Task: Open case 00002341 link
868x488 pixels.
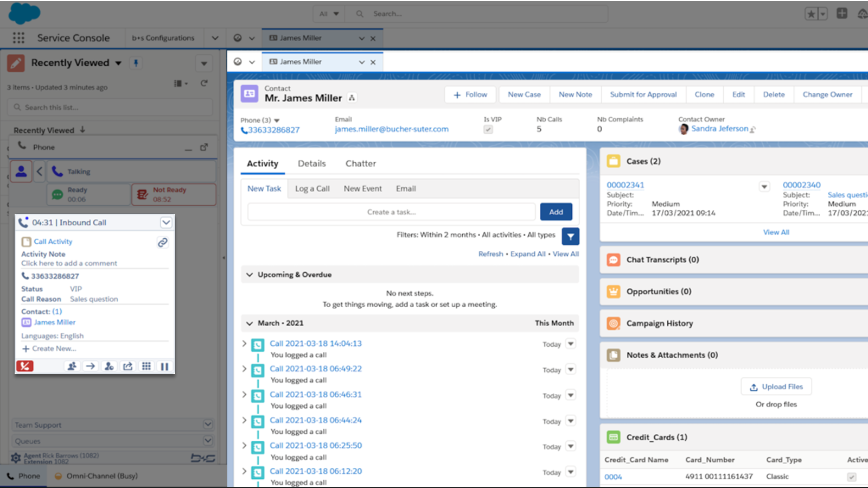Action: pyautogui.click(x=625, y=185)
